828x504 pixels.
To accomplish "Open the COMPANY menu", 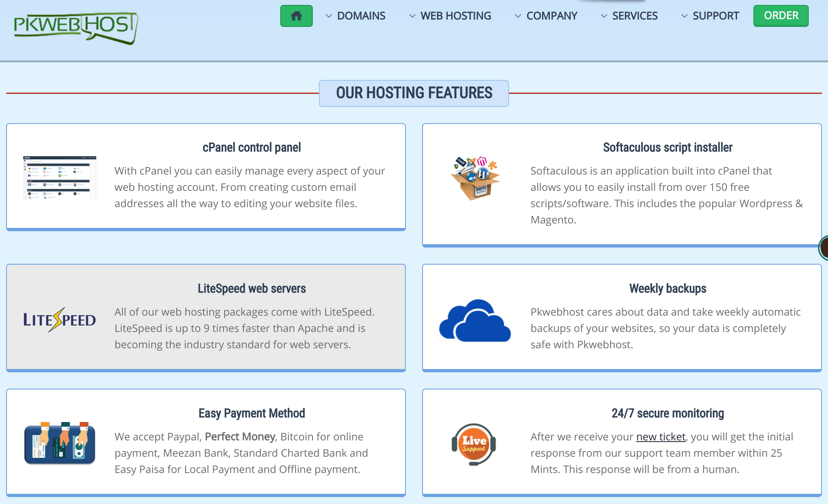I will point(552,16).
